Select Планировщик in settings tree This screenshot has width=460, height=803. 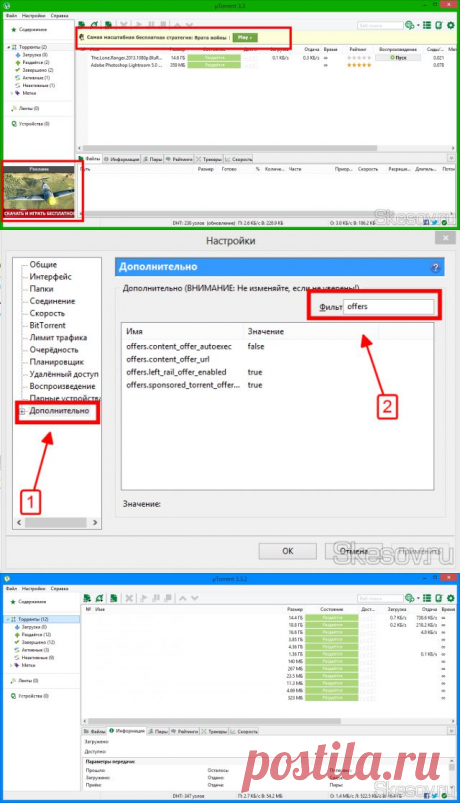tap(56, 362)
